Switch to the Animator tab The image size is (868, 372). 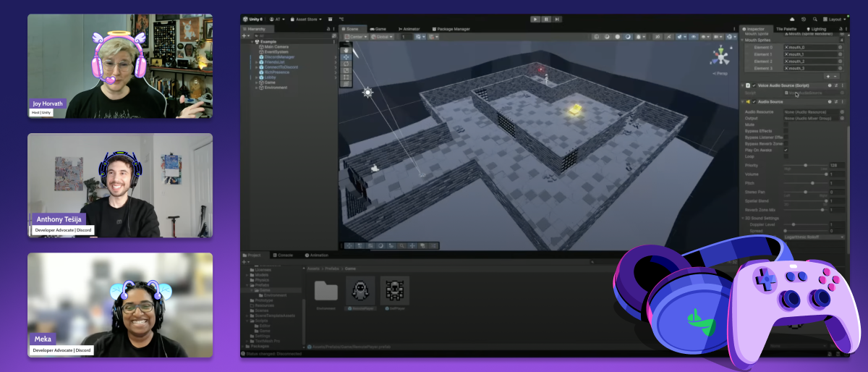[x=409, y=29]
